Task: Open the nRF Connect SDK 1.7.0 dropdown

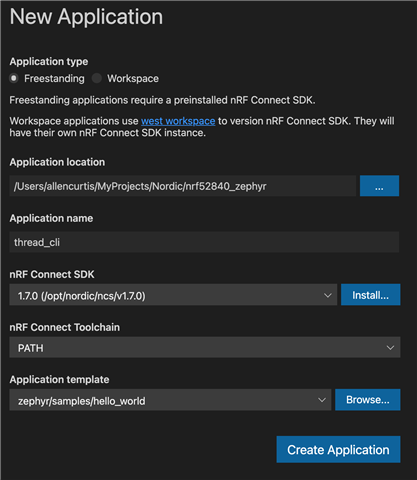Action: (173, 295)
